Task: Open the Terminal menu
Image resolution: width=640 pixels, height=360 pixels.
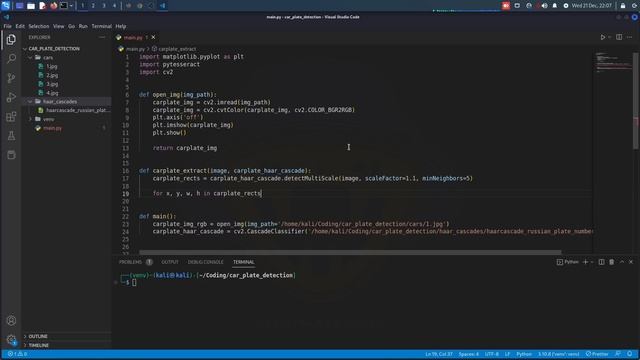Action: point(102,26)
